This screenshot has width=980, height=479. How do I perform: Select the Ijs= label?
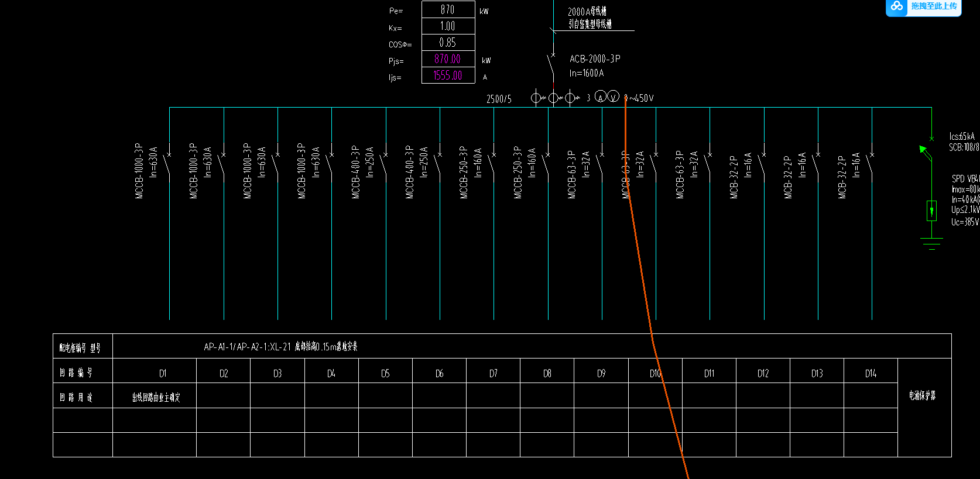tap(395, 77)
